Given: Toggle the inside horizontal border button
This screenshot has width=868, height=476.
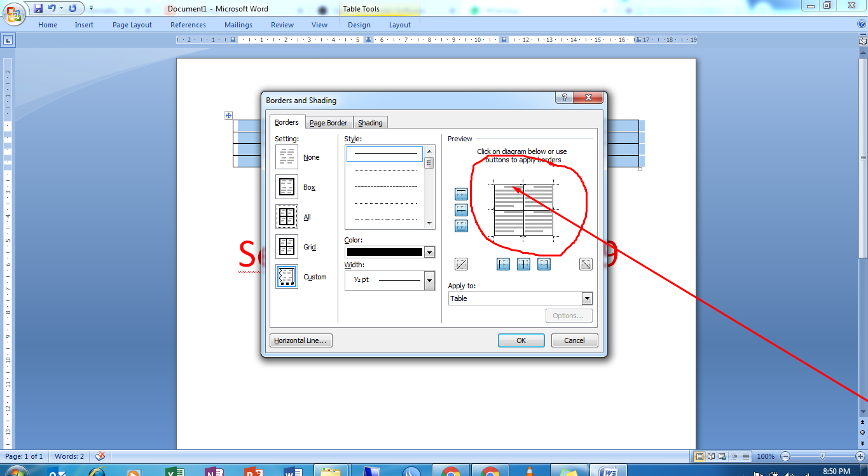Looking at the screenshot, I should point(462,210).
